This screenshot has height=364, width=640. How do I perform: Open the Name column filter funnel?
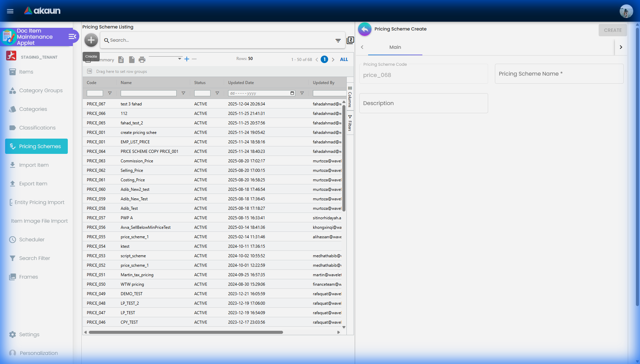(183, 93)
